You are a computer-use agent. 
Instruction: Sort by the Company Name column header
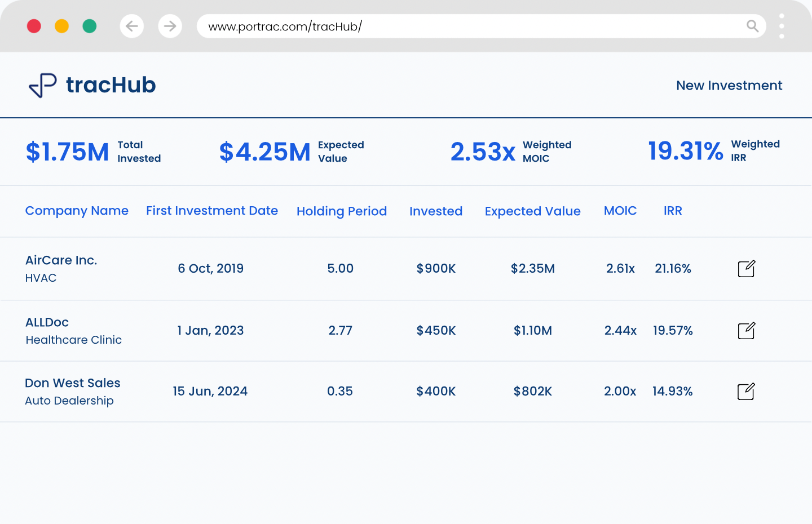[x=77, y=211]
